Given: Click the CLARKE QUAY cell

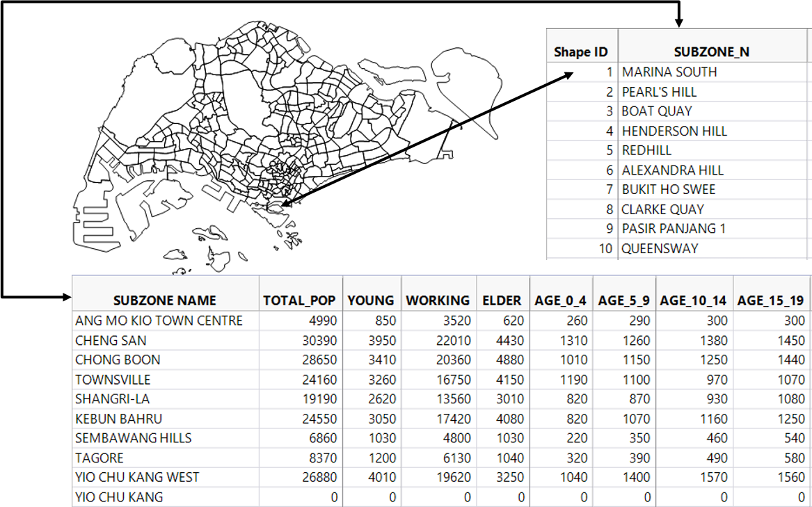Looking at the screenshot, I should [712, 209].
